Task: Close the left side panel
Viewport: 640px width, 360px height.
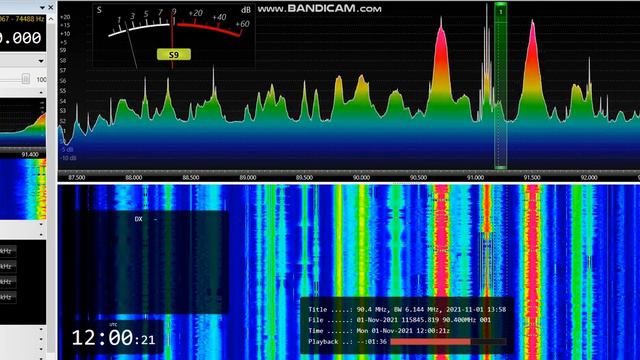Action: 51,7
